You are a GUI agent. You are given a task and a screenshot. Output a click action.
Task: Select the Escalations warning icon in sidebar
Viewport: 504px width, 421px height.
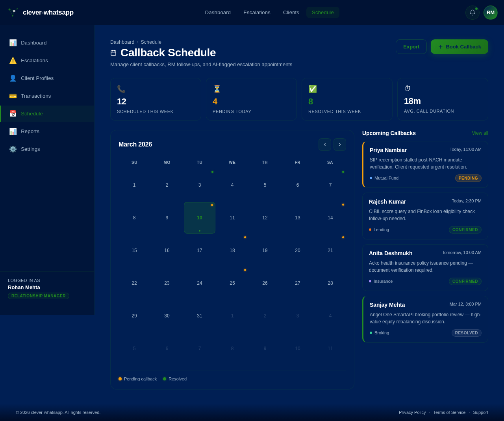click(13, 60)
